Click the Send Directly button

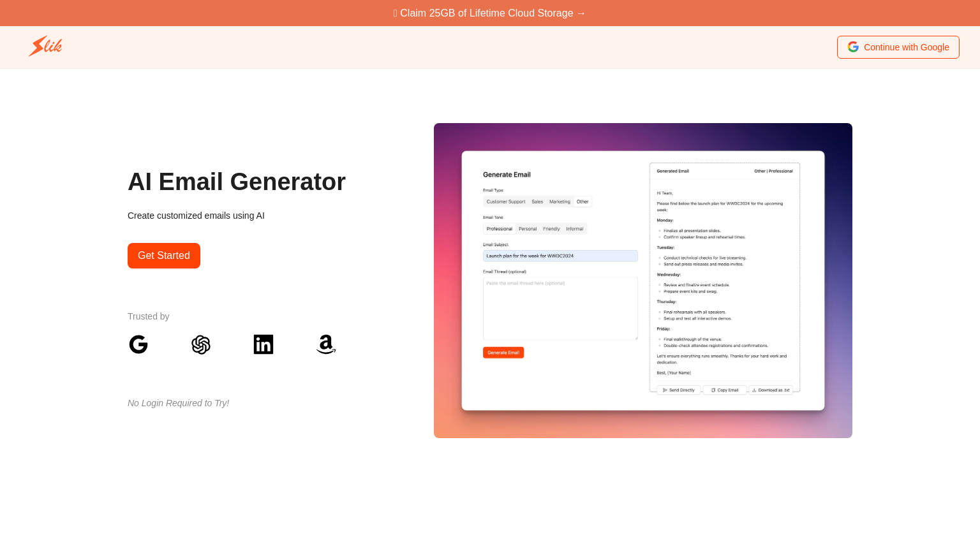click(678, 390)
